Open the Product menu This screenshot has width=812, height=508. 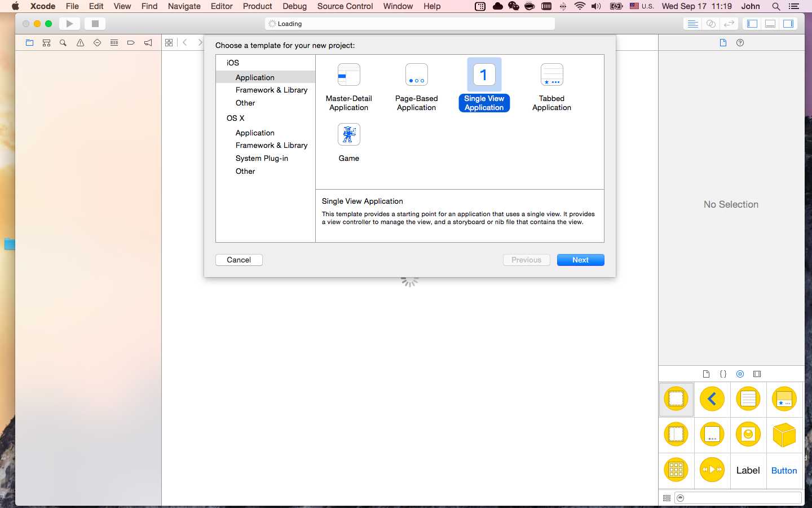(x=257, y=6)
